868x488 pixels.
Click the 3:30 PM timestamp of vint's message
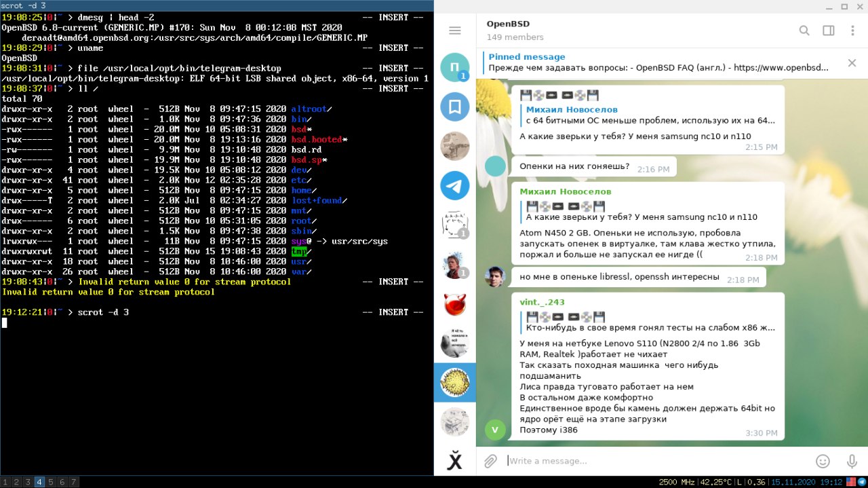[x=762, y=433]
